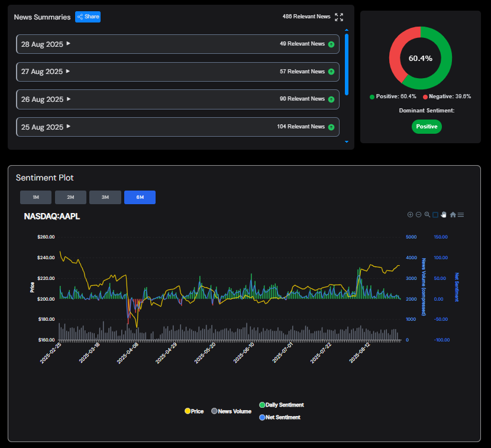Activate the chart panning hand tool
Screen dimensions: 491x448
click(x=444, y=215)
